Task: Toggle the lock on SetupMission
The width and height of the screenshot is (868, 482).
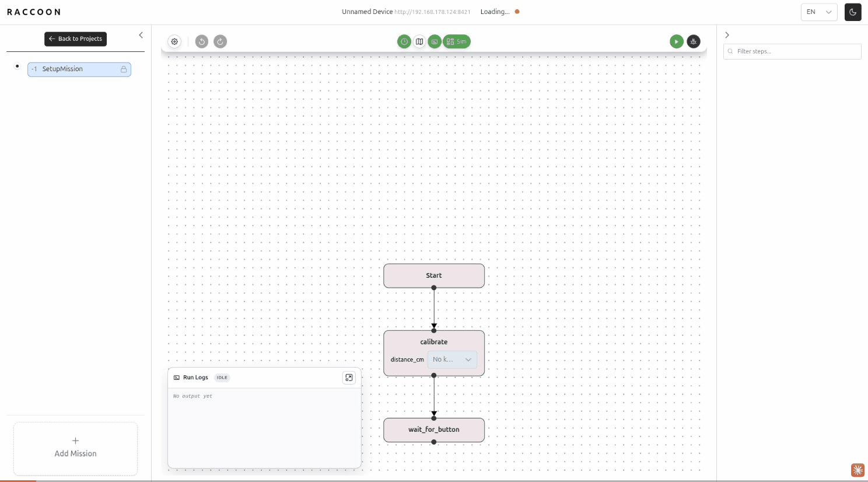Action: 123,69
